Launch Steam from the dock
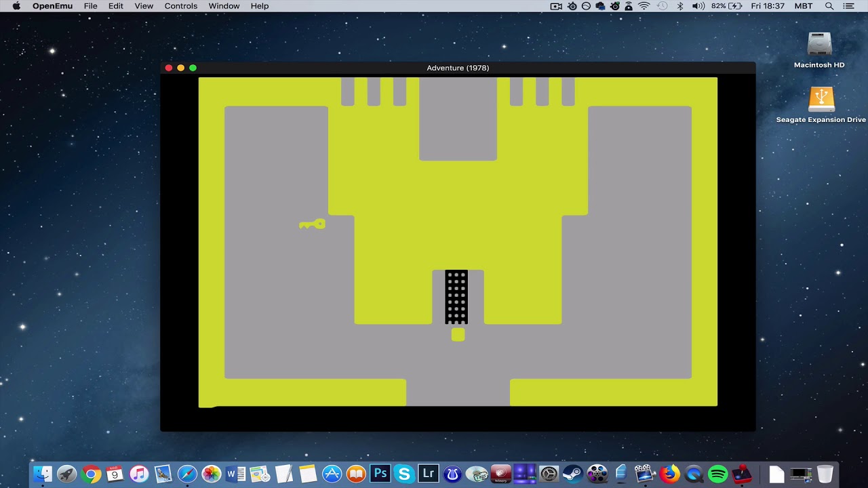 [x=573, y=473]
